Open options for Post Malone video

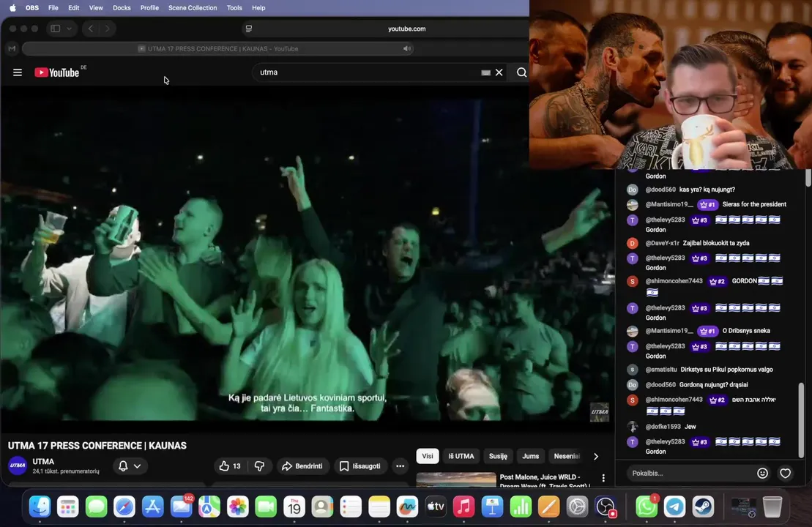(x=603, y=478)
